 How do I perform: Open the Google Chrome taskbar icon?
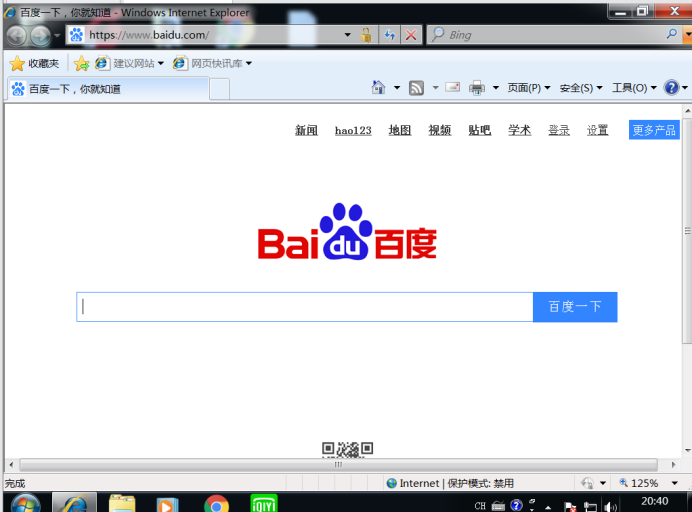coord(216,504)
